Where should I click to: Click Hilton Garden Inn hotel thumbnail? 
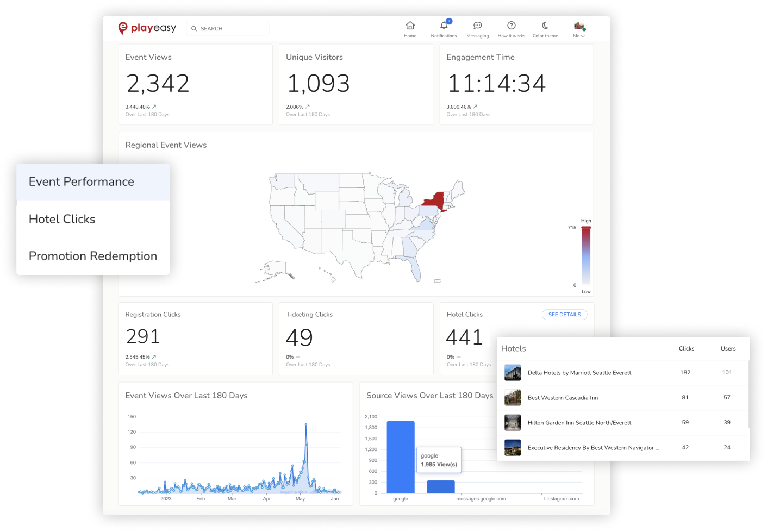[x=513, y=423]
